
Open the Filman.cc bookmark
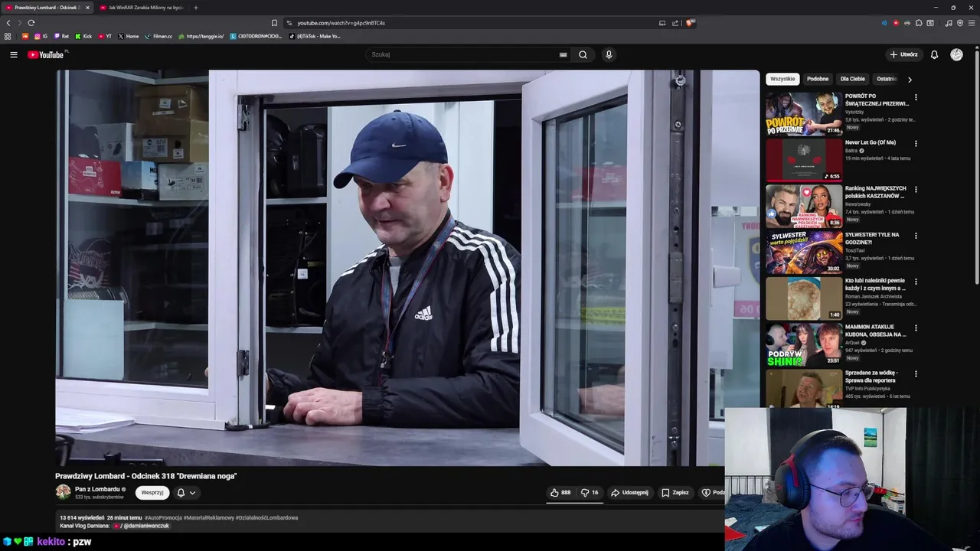pos(158,36)
